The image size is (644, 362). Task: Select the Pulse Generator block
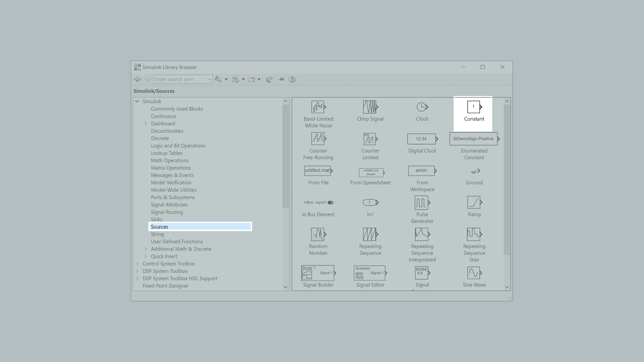click(422, 203)
